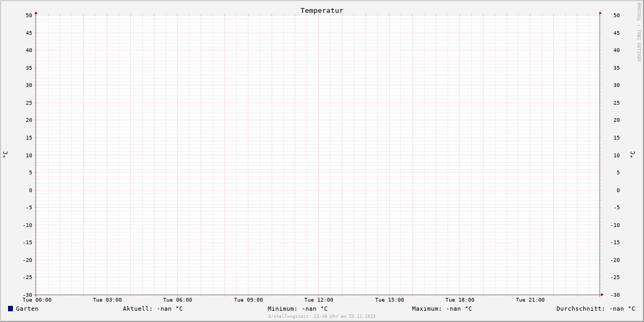
Task: Click the red arrow ending the time axis
Action: [x=602, y=295]
